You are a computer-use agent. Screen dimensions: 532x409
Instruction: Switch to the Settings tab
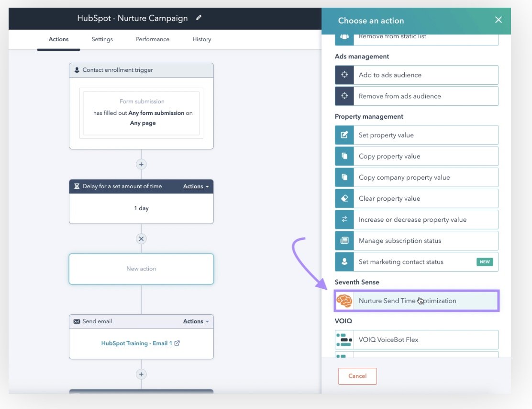[x=102, y=39]
